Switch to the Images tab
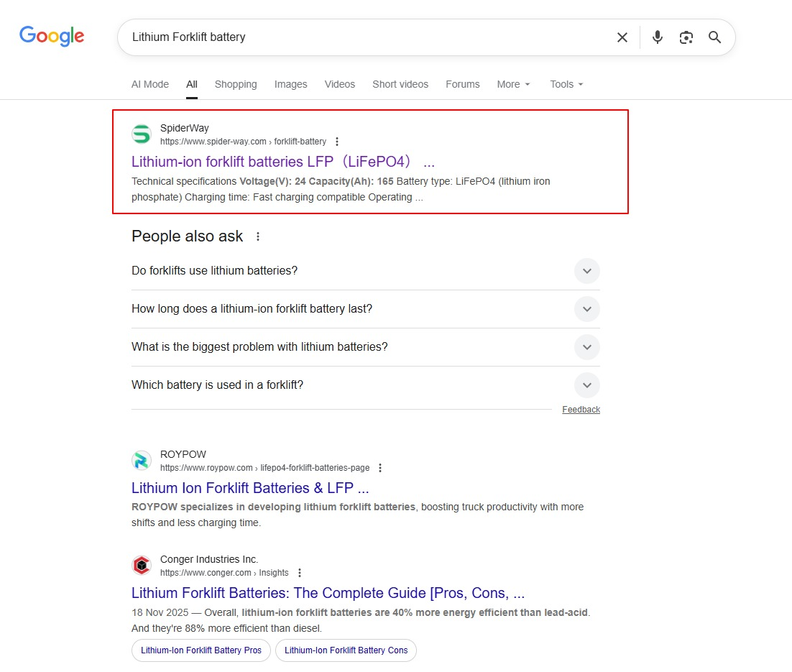 290,84
